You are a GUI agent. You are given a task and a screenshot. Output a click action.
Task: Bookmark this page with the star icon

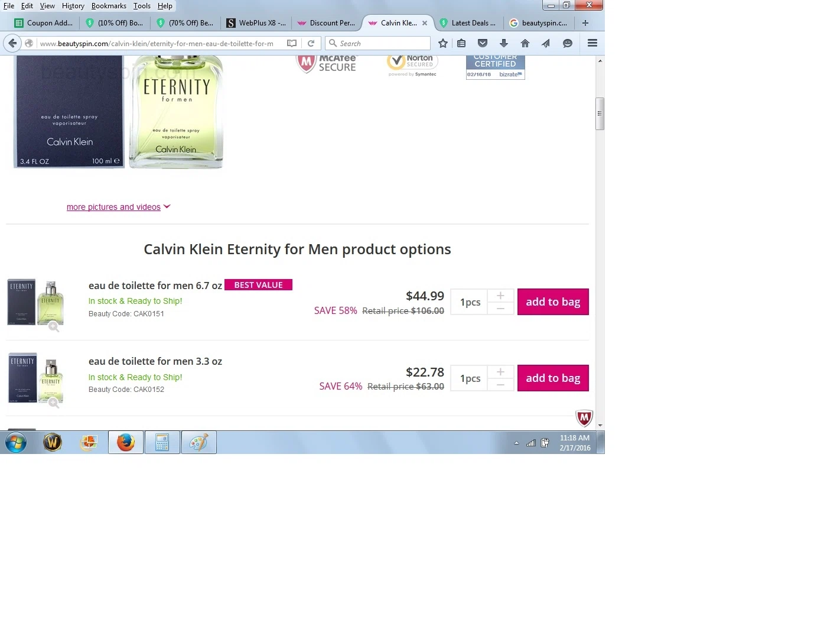443,43
